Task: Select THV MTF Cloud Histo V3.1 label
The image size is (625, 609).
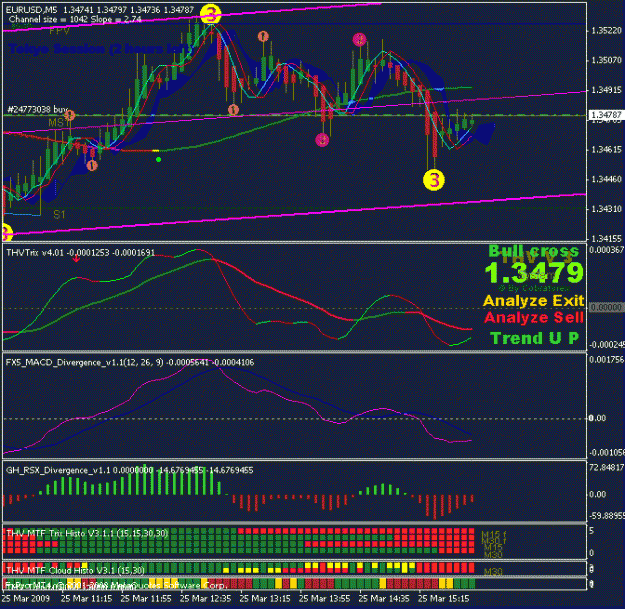Action: [x=75, y=571]
